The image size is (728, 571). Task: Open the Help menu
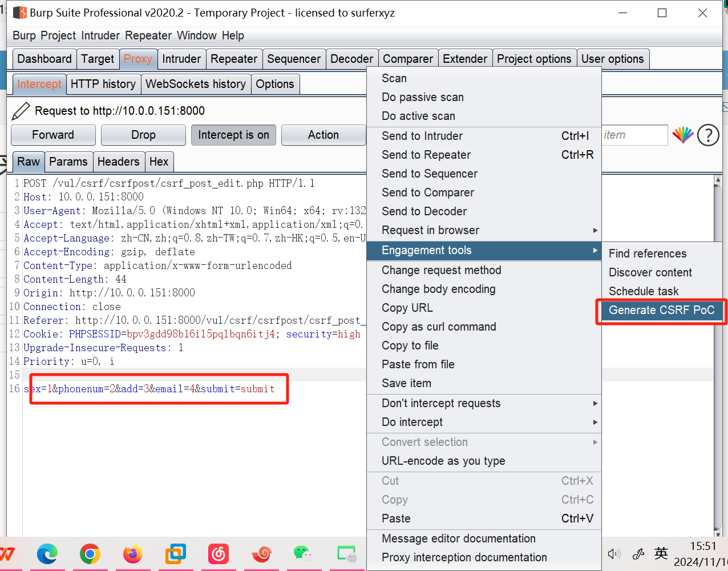coord(233,35)
